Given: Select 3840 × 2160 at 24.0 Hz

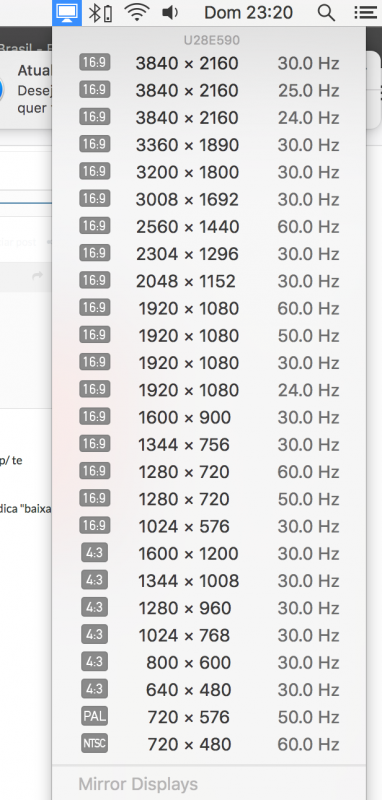Looking at the screenshot, I should click(x=209, y=118).
